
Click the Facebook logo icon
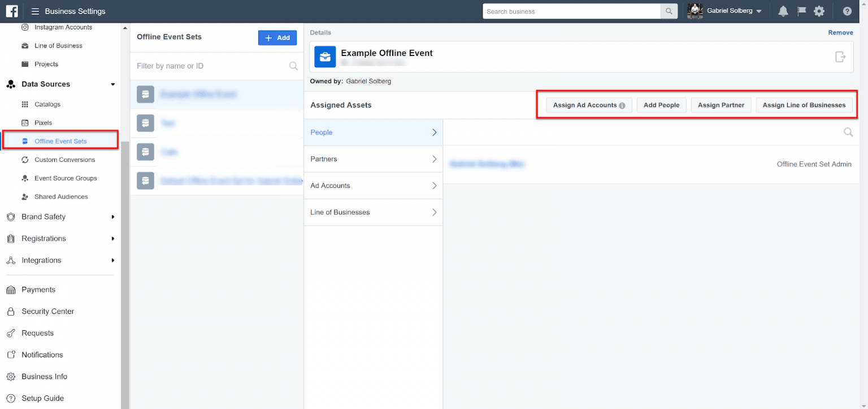click(x=12, y=11)
